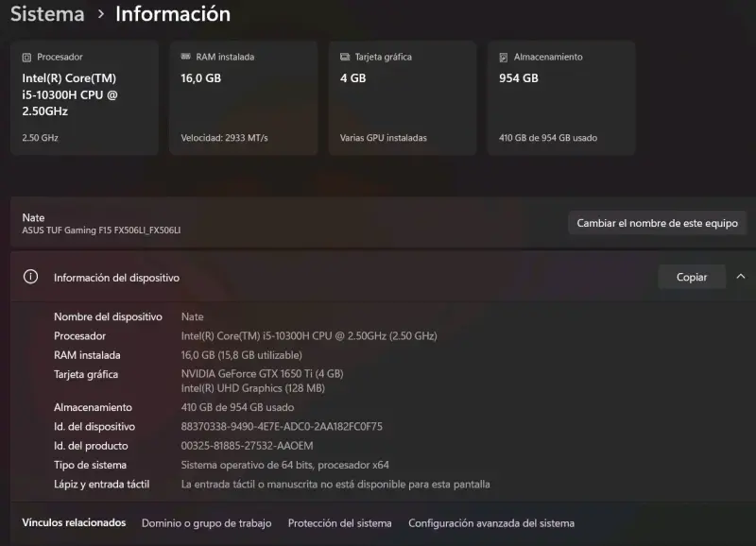Open Configuración avanzada del sistema link
756x546 pixels.
pyautogui.click(x=491, y=523)
